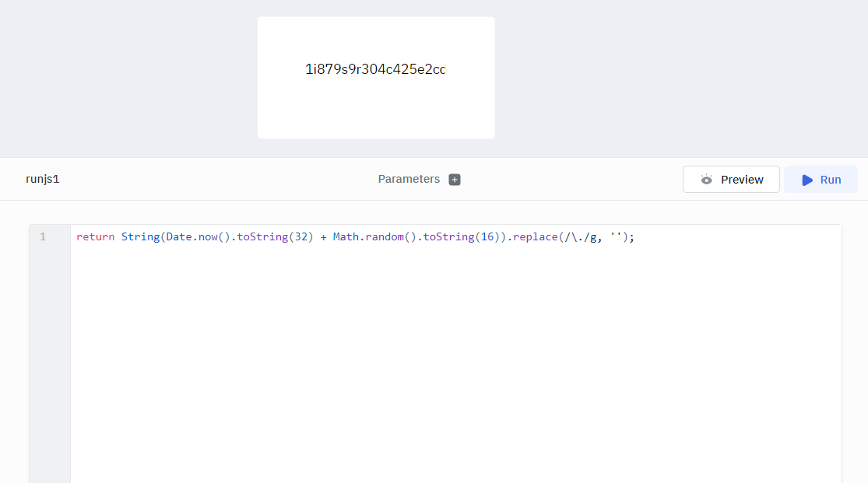Click the plus icon next to Parameters
Viewport: 868px width, 483px height.
455,180
